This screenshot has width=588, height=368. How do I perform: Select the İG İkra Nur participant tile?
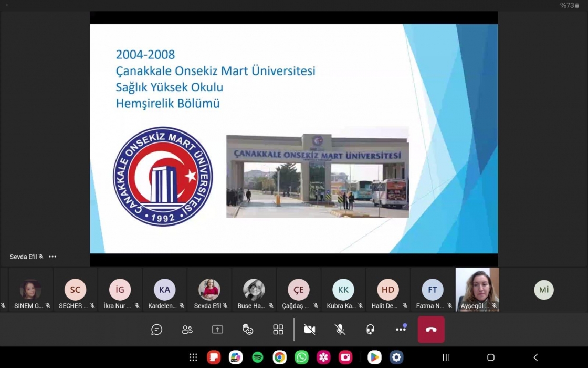pyautogui.click(x=120, y=290)
